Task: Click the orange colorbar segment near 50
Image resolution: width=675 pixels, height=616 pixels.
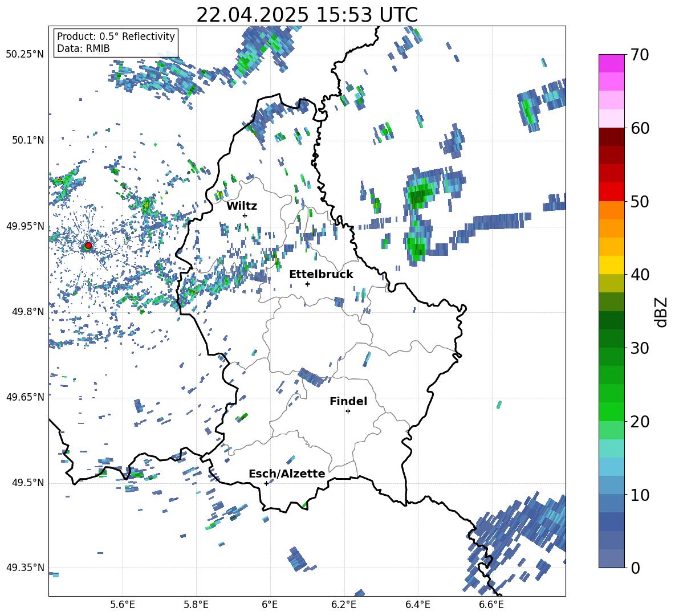Action: tap(611, 210)
